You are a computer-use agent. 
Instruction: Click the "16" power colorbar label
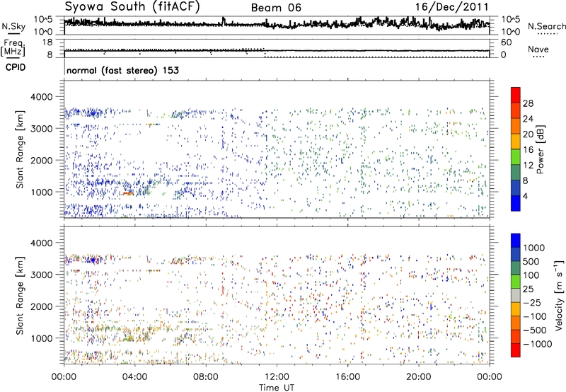(x=528, y=150)
